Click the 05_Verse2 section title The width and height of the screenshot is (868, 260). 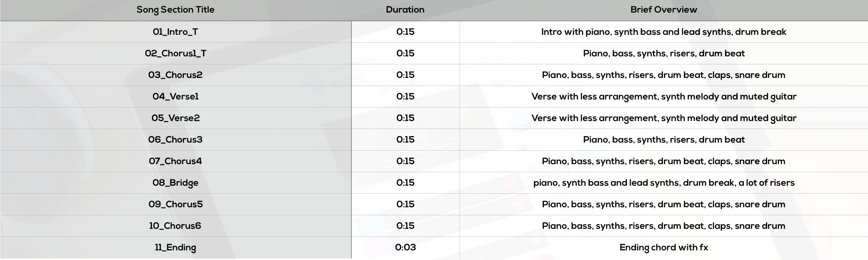[175, 118]
